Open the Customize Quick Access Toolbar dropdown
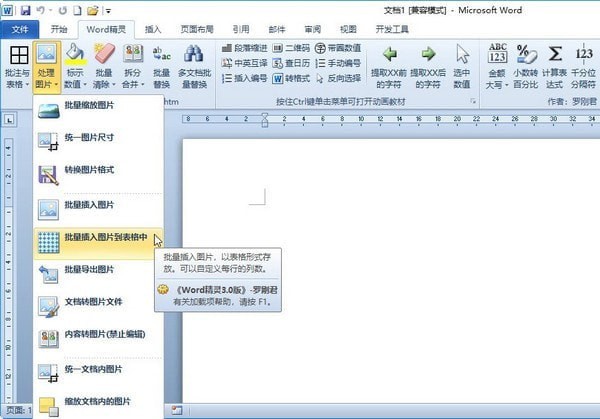This screenshot has width=600, height=419. [109, 11]
